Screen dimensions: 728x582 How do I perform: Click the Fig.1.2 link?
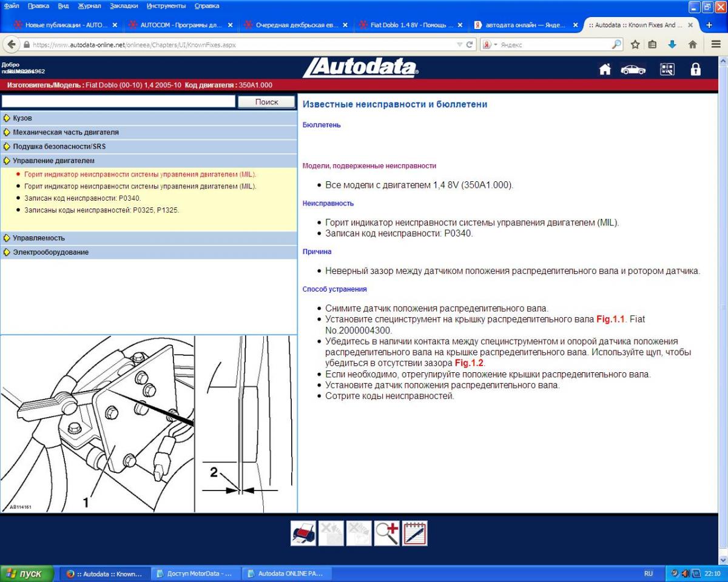click(469, 363)
